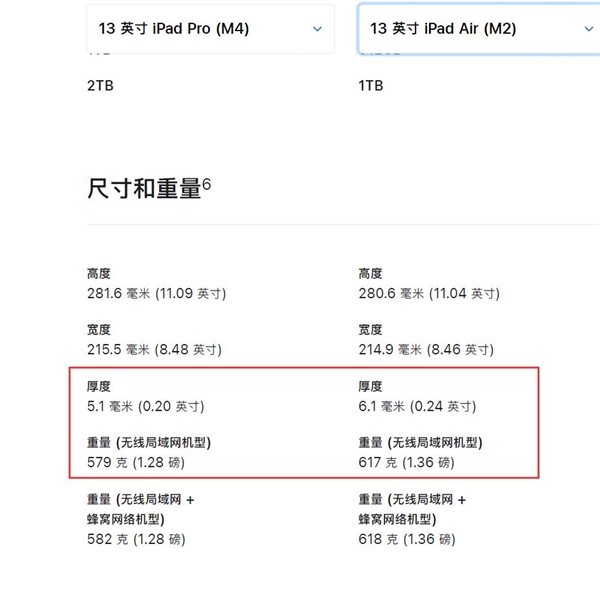Open the 13 英寸 iPad Air (M2) dropdown
The height and width of the screenshot is (598, 600).
point(478,29)
